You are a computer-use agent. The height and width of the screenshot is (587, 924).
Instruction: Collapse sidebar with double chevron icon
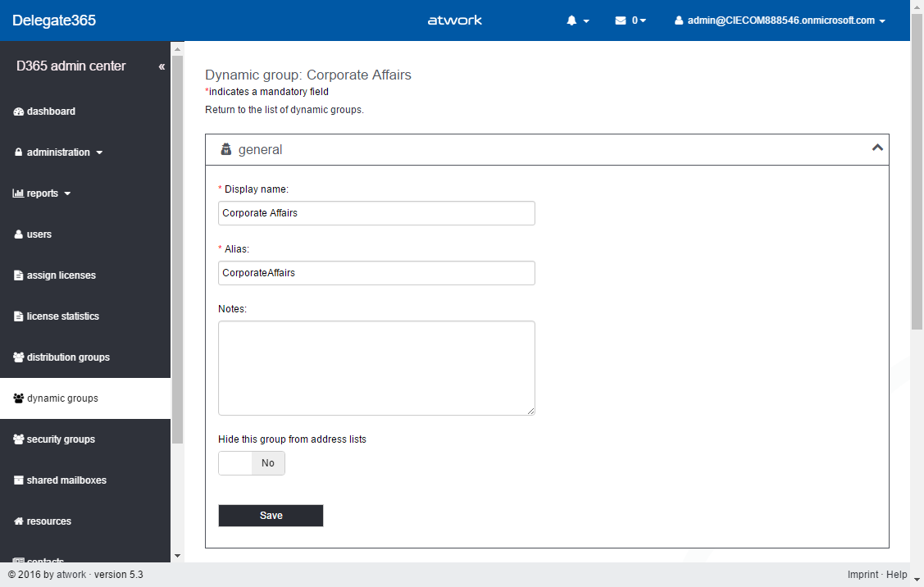[162, 66]
